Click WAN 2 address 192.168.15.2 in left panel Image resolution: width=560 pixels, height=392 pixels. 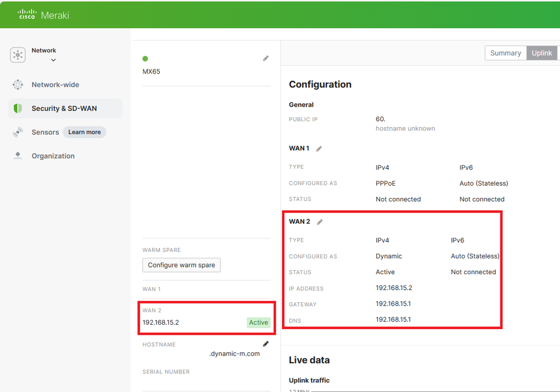pos(161,322)
